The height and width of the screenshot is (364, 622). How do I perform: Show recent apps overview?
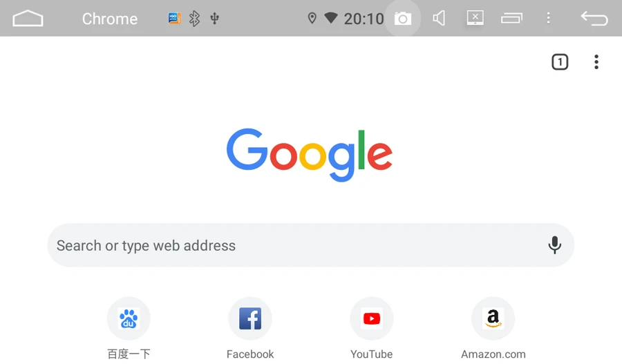[x=511, y=18]
